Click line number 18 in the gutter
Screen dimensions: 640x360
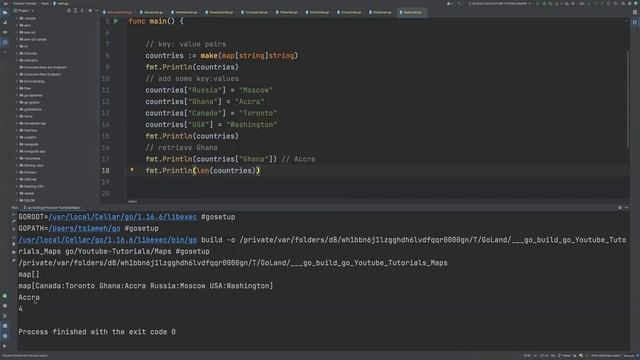click(105, 171)
